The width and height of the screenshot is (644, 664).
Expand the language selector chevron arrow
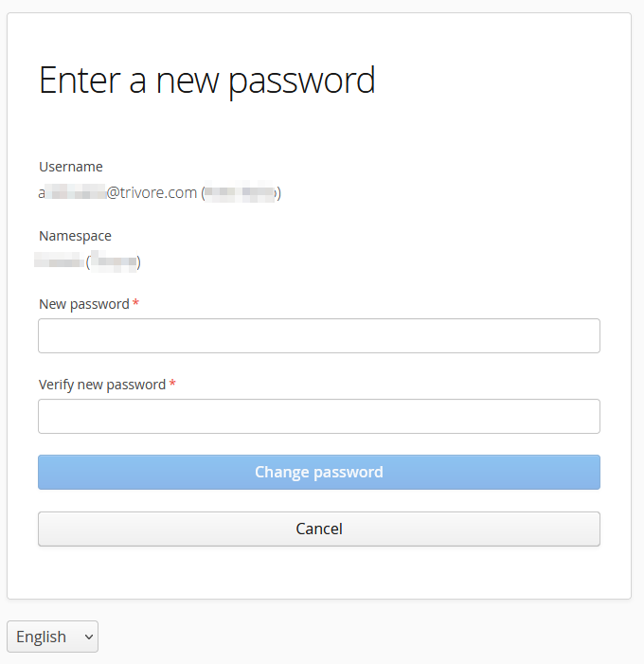point(89,637)
